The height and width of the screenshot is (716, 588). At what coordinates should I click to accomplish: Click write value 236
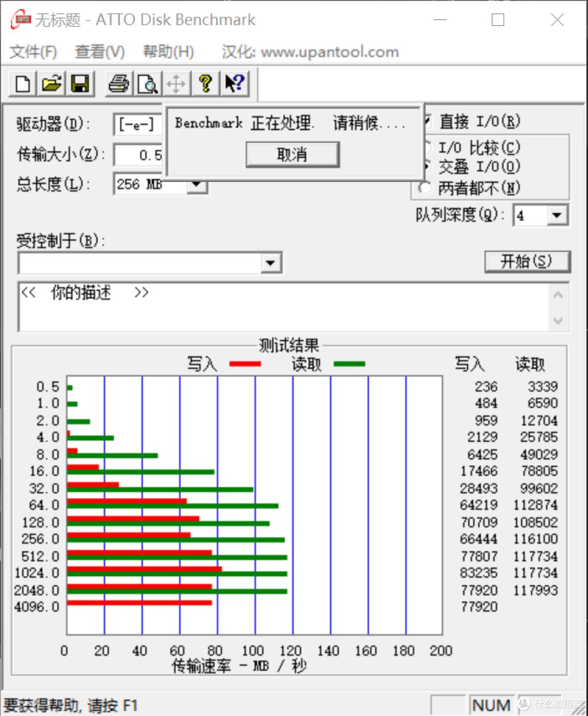(486, 386)
